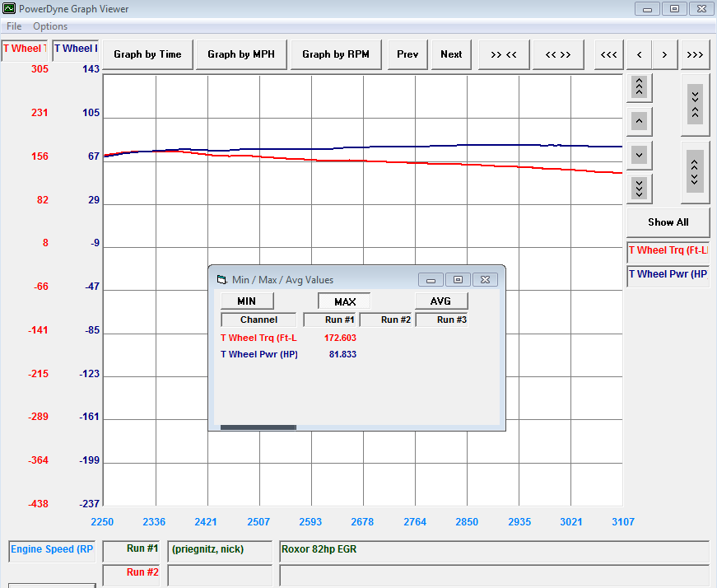Click the triple up chevron button

click(x=640, y=86)
